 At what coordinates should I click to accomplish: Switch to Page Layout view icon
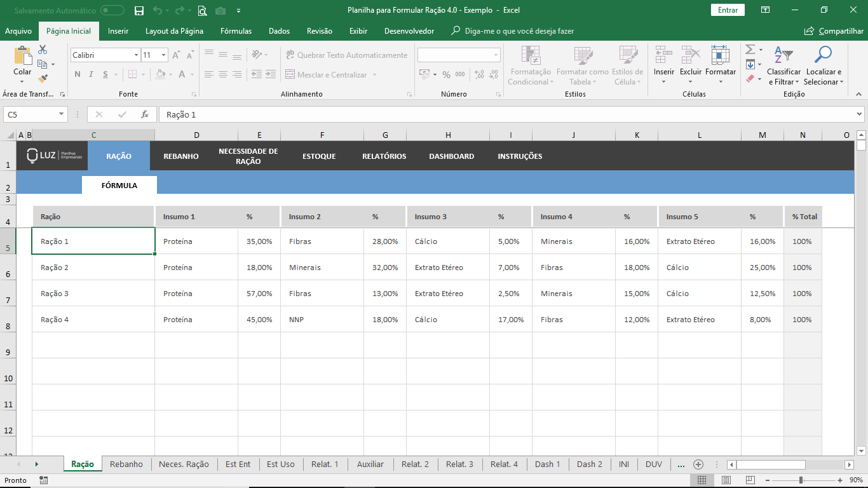(x=726, y=480)
